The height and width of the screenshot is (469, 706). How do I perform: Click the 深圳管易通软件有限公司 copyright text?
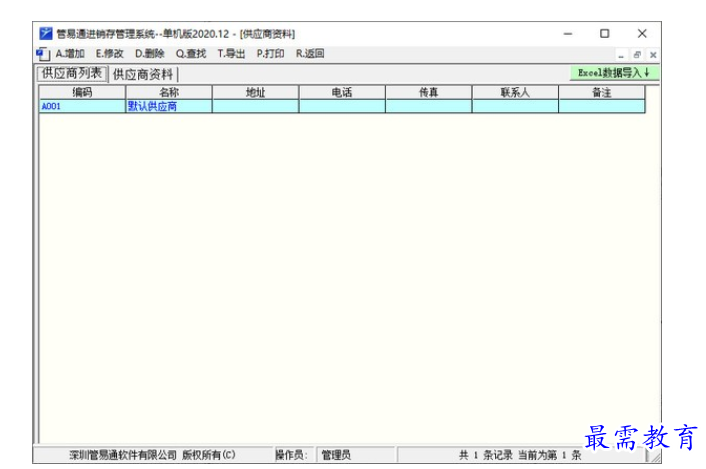(152, 455)
